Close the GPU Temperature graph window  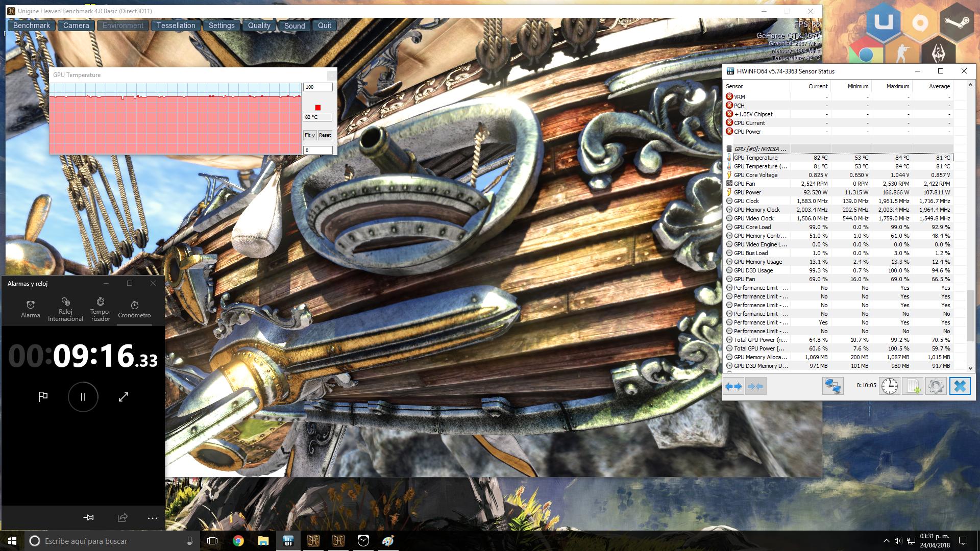tap(331, 75)
